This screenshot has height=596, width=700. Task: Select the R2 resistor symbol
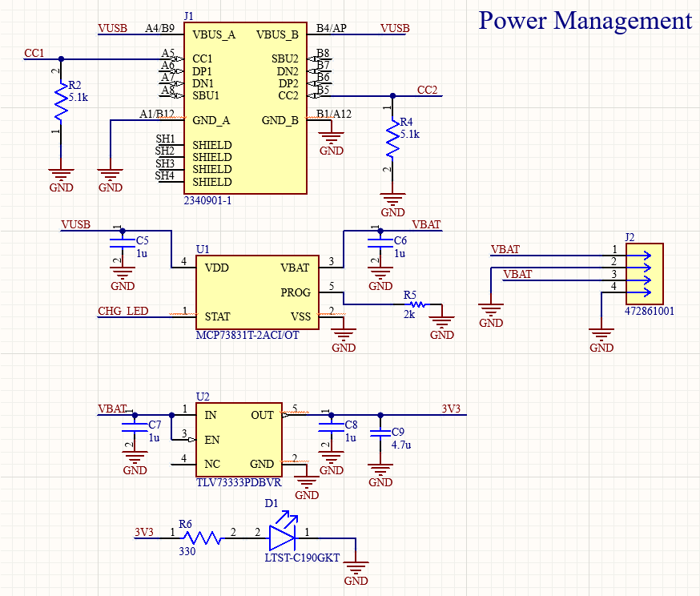click(61, 102)
